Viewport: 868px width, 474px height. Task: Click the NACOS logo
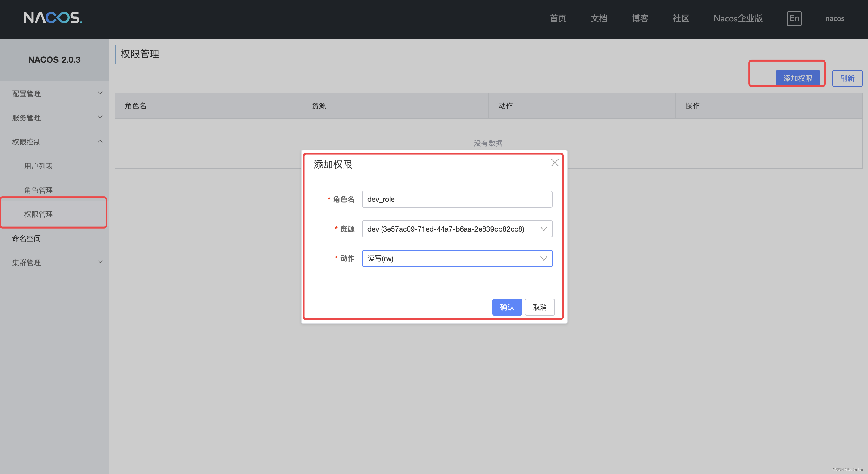(x=53, y=17)
